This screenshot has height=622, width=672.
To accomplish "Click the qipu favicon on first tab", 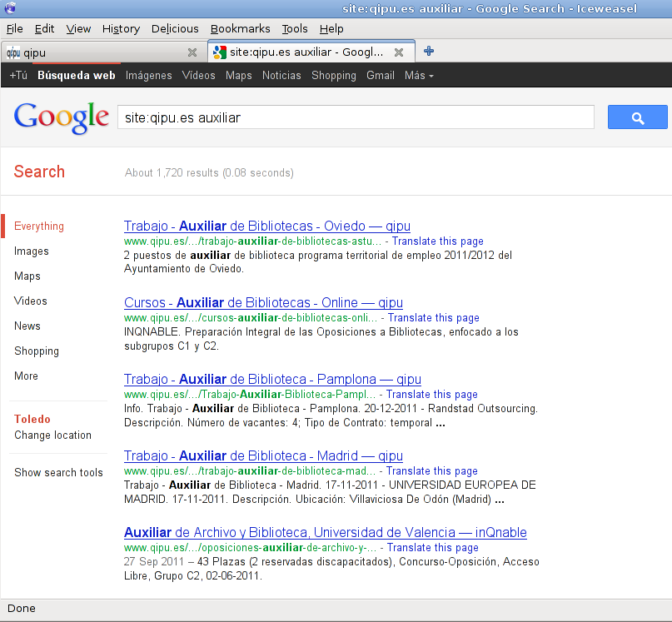I will click(13, 52).
